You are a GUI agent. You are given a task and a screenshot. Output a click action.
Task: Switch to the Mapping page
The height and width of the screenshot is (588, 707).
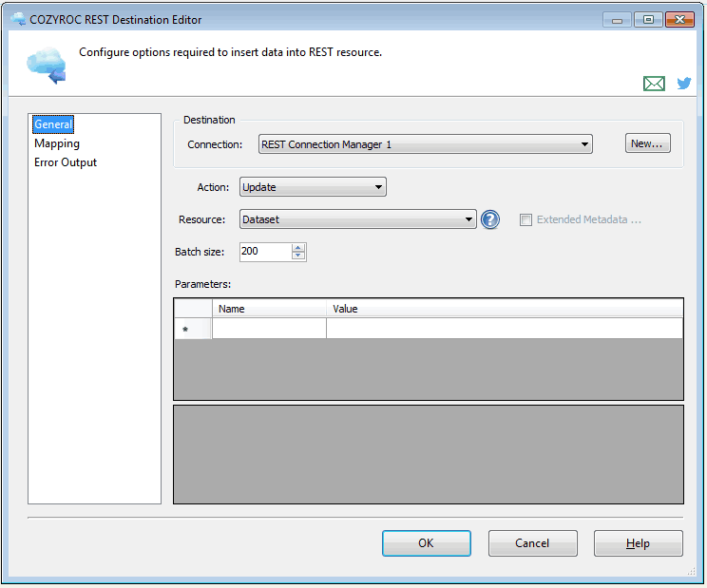point(57,143)
